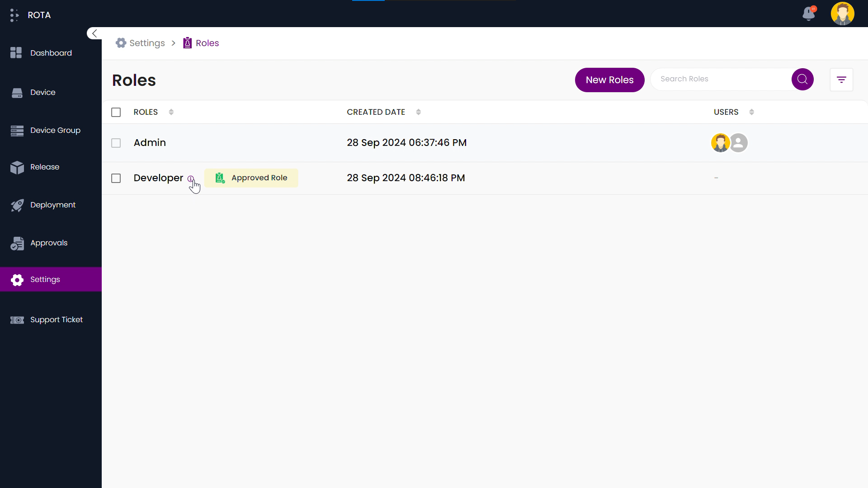Collapse the left sidebar navigation panel

94,33
